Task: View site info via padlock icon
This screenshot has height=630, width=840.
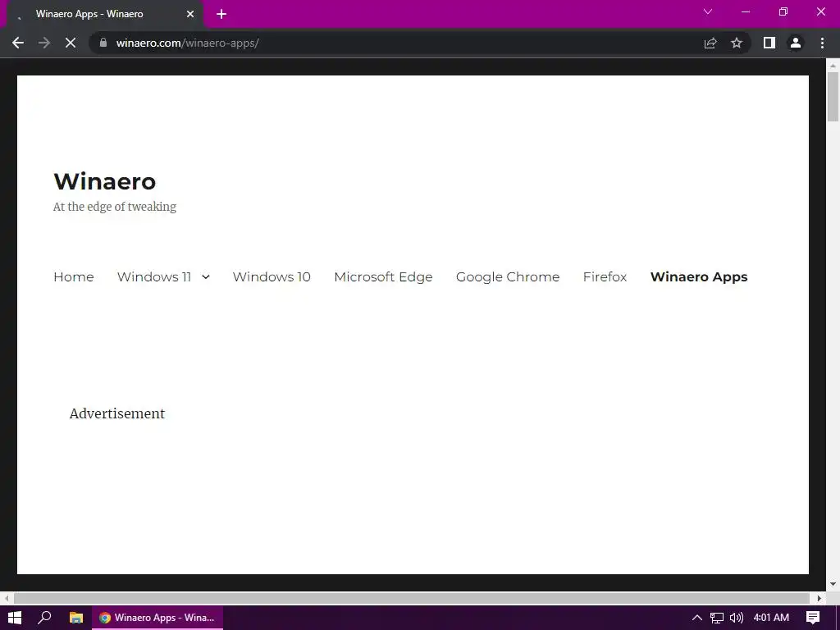Action: pyautogui.click(x=103, y=43)
